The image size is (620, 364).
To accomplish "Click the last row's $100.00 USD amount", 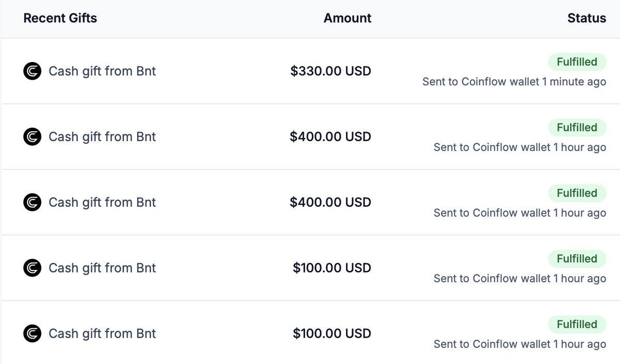I will pos(332,333).
